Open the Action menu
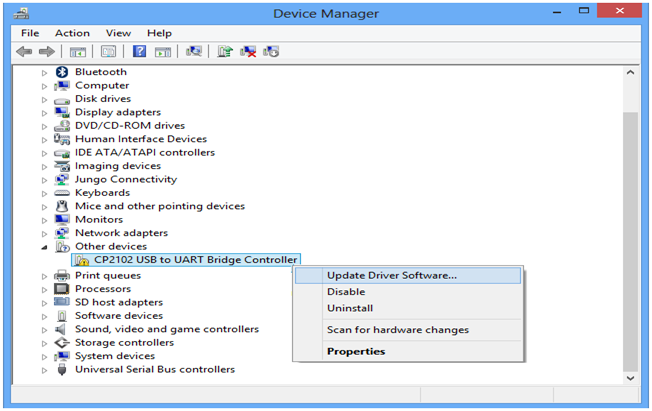Viewport: 652px width, 411px height. pyautogui.click(x=72, y=33)
